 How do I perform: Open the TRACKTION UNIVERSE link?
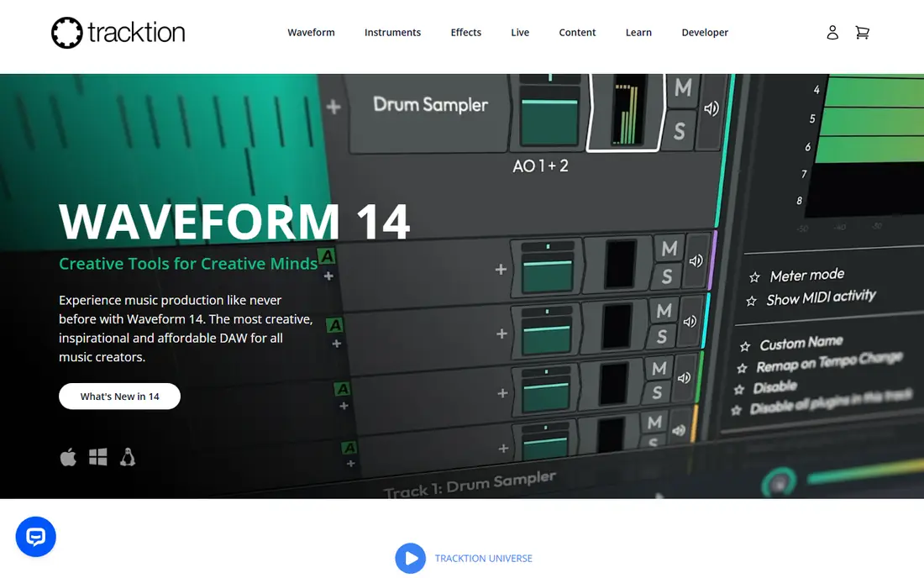coord(483,558)
